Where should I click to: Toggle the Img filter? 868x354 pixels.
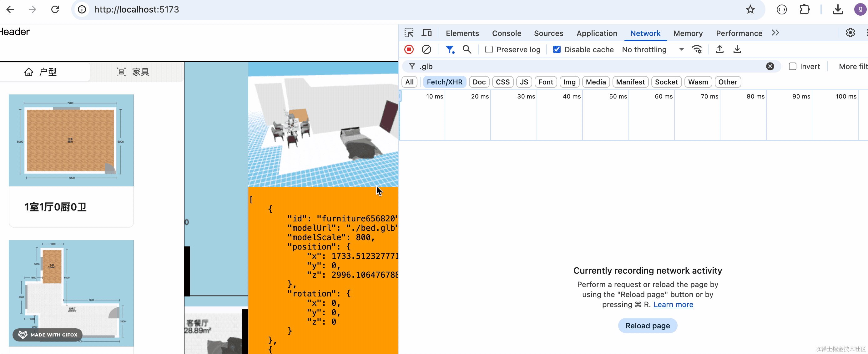[569, 82]
